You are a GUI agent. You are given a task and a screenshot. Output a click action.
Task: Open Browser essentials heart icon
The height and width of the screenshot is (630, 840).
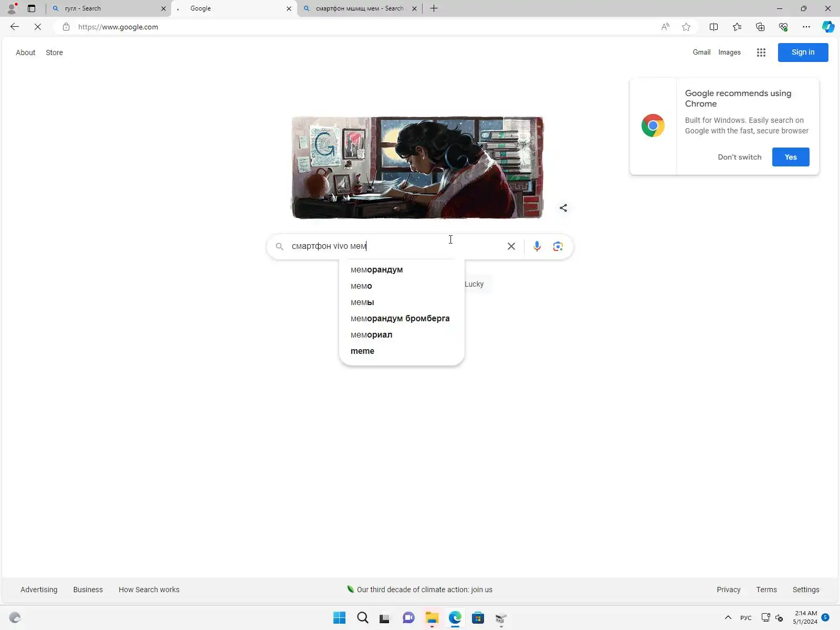tap(783, 27)
